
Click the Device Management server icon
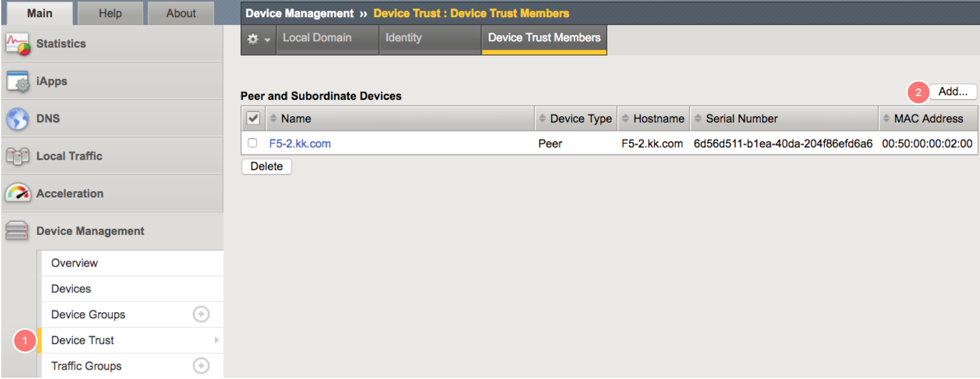[17, 231]
